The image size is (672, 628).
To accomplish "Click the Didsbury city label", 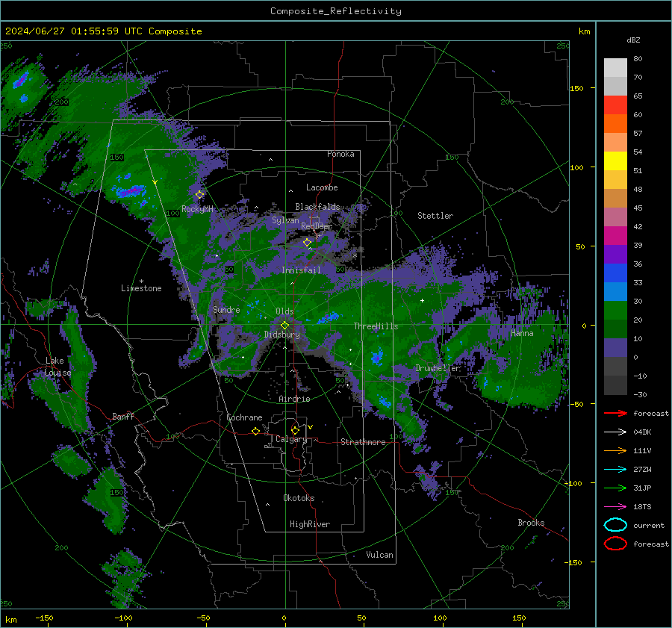I will [282, 335].
